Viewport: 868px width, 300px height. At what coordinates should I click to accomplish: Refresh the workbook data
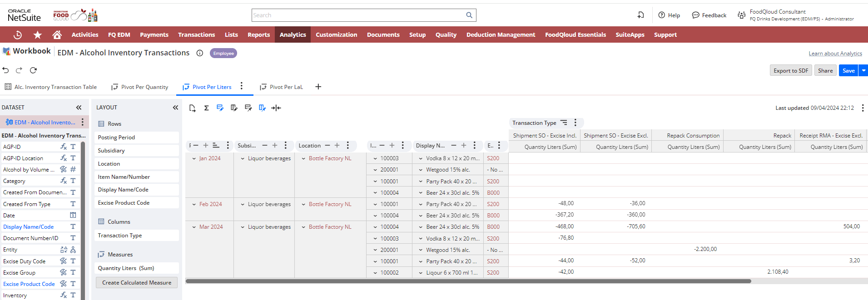[x=33, y=70]
